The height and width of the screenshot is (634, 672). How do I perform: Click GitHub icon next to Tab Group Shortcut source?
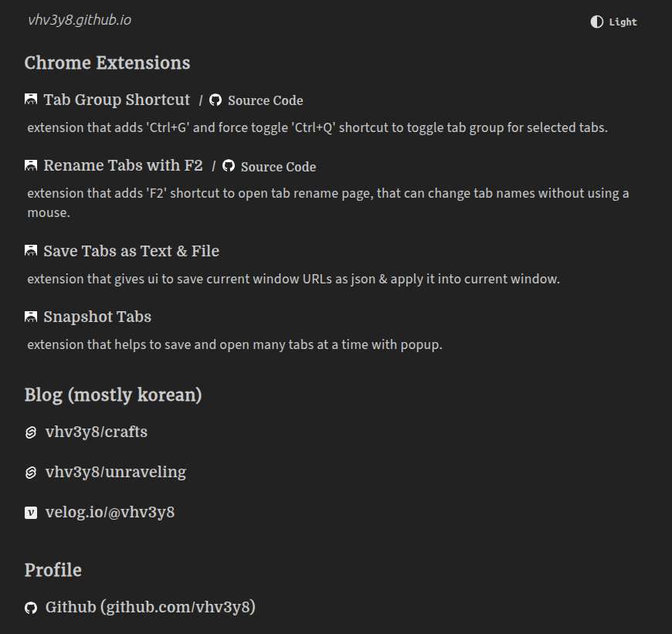[216, 100]
